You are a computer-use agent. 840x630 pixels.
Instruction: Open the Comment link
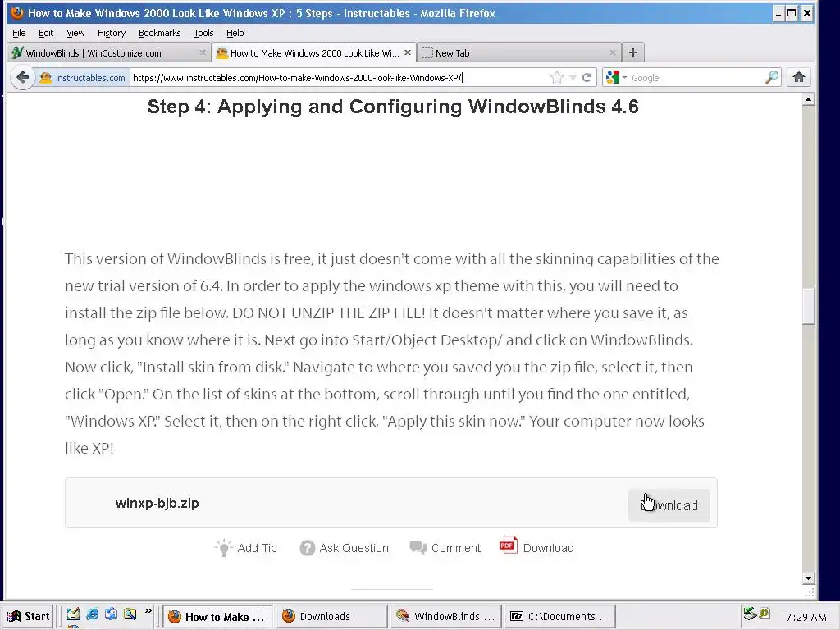pos(445,547)
